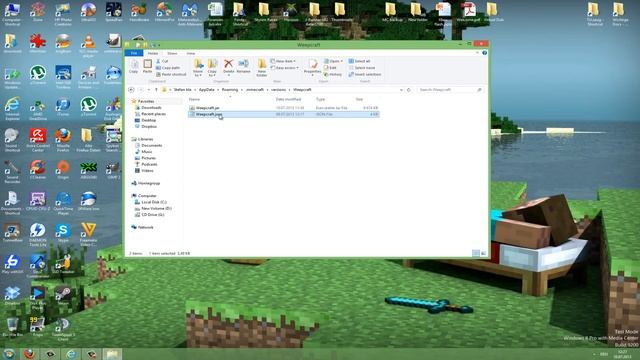Sort files by Date modified column
This screenshot has height=360, width=640.
288,99
